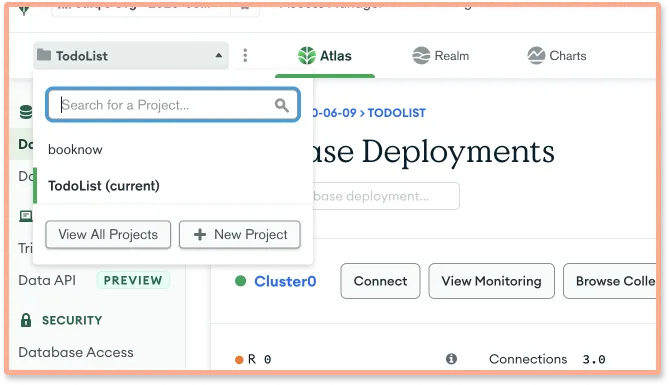Focus the Search for a Project field
Image resolution: width=669 pixels, height=385 pixels.
coord(173,105)
